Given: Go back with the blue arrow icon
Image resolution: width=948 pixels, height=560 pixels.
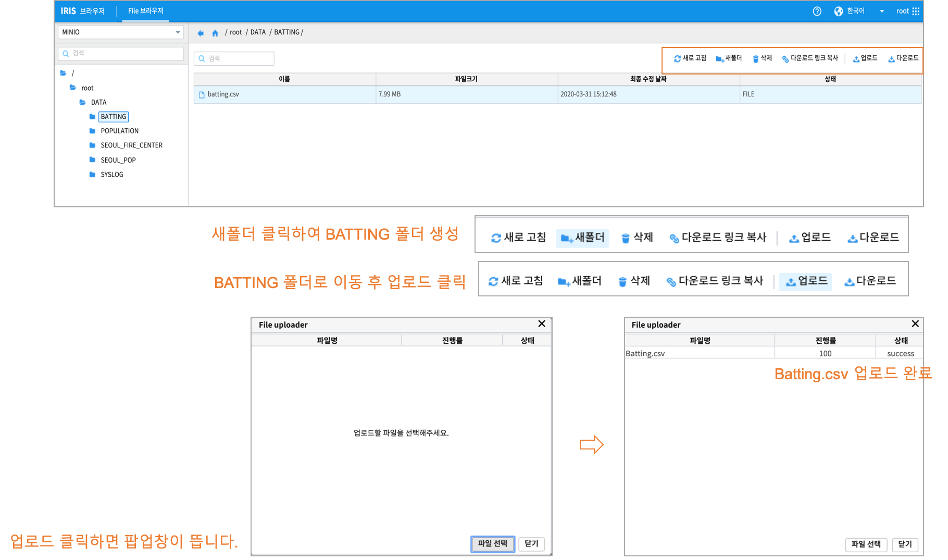Looking at the screenshot, I should pyautogui.click(x=201, y=33).
